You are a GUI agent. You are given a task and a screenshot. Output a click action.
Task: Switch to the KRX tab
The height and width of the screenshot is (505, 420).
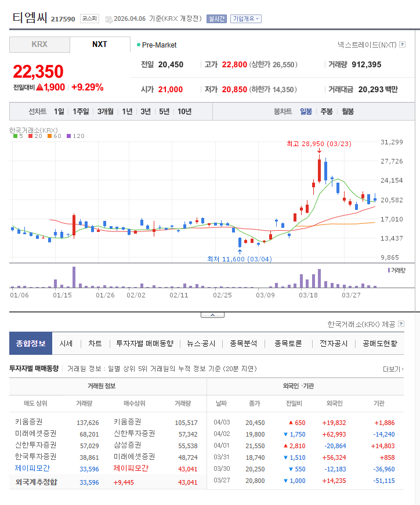(x=39, y=45)
